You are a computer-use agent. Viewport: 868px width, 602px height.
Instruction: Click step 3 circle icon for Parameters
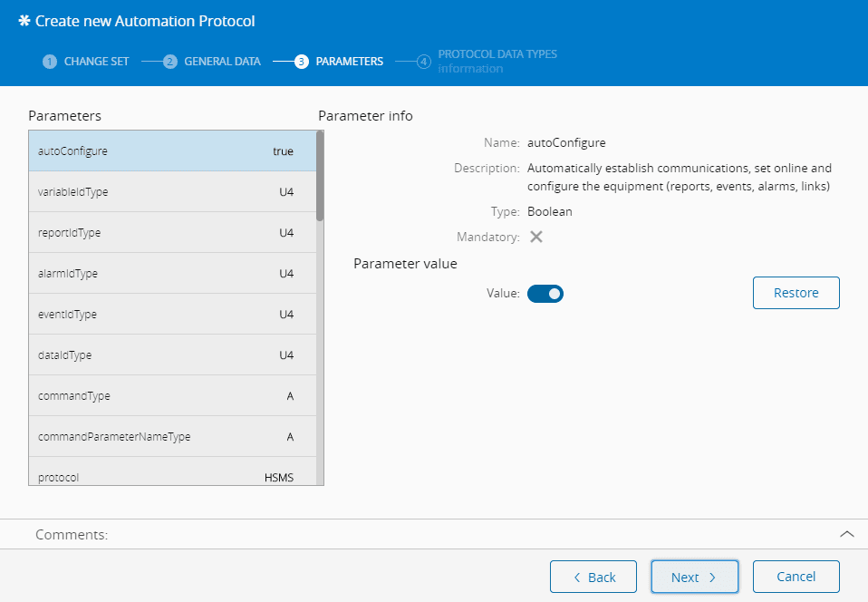coord(301,62)
